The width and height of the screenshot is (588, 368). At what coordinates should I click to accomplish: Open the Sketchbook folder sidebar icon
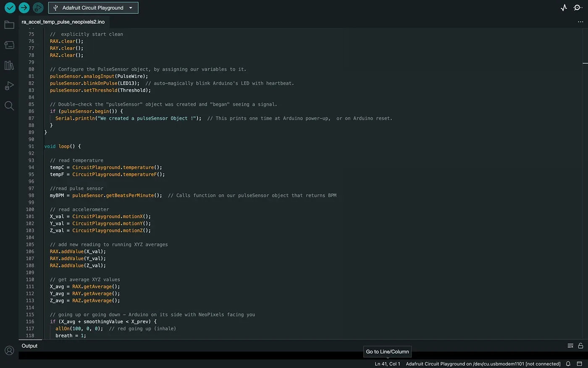point(9,25)
